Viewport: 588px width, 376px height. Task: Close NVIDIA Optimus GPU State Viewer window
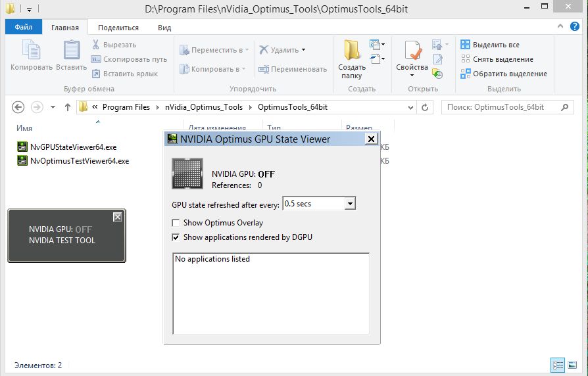pyautogui.click(x=371, y=139)
